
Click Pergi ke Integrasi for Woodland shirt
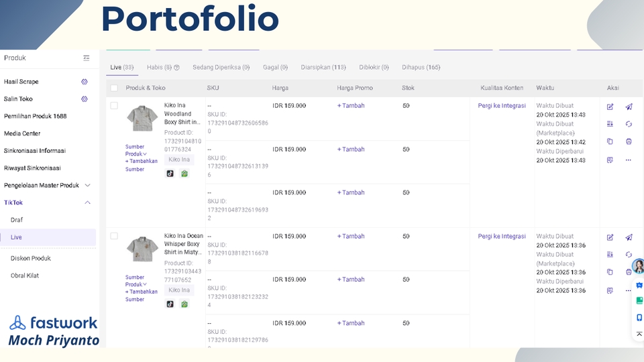[x=502, y=105]
